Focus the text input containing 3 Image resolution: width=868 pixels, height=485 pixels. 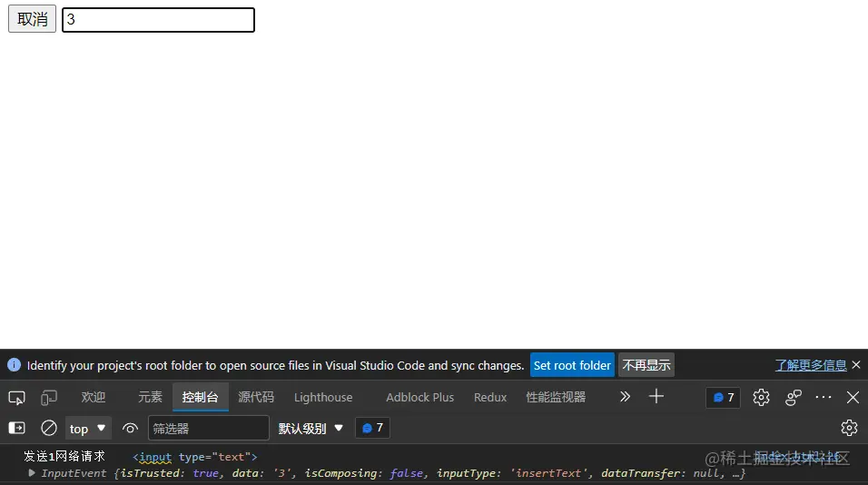pos(158,20)
